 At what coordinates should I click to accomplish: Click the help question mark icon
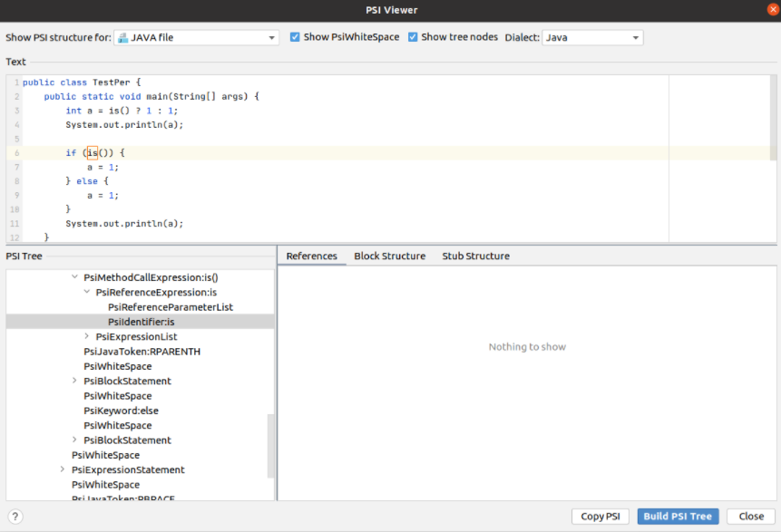[x=15, y=517]
